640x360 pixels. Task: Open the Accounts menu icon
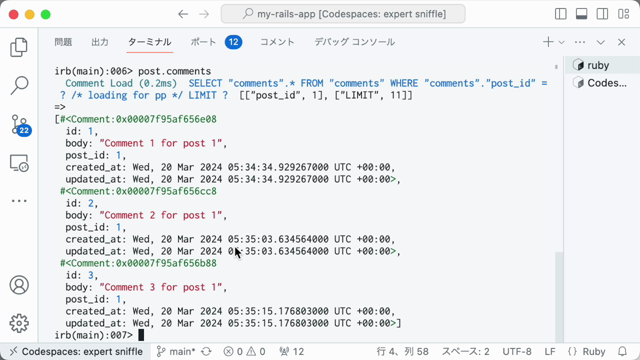tap(19, 285)
